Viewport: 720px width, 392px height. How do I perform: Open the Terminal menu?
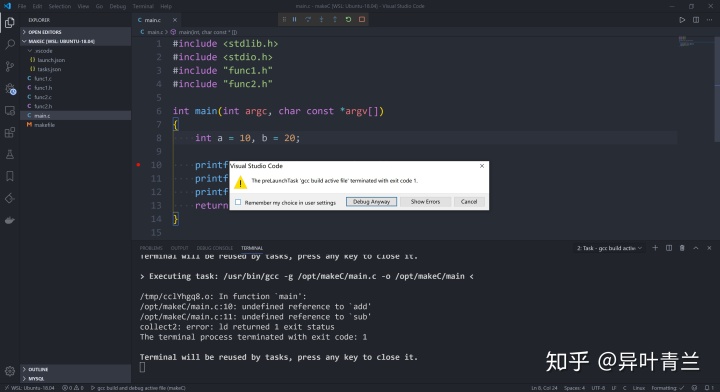coord(143,6)
